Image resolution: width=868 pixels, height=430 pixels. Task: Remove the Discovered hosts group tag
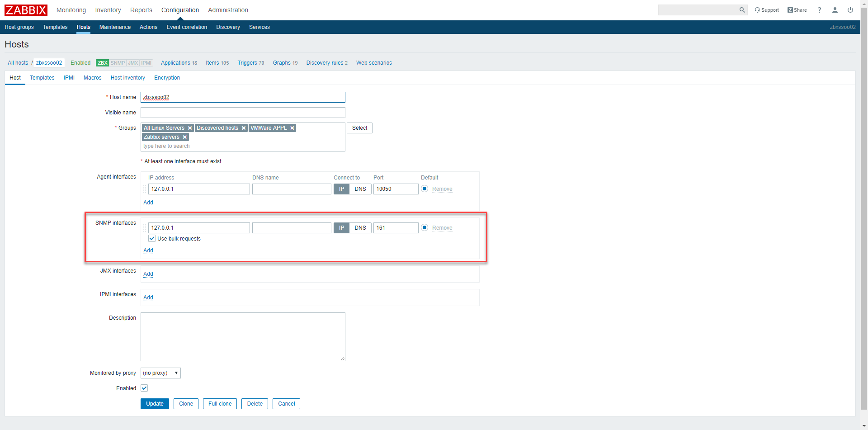(244, 128)
